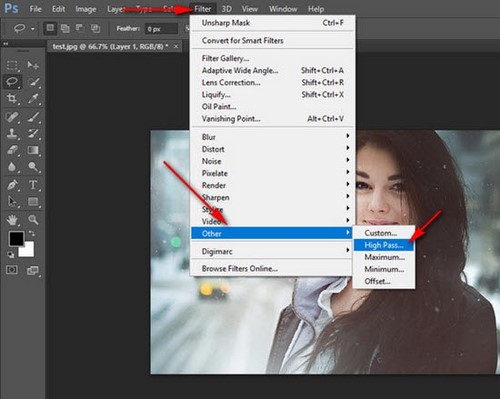The width and height of the screenshot is (500, 399).
Task: Select the Clone Stamp tool
Action: pyautogui.click(x=13, y=133)
